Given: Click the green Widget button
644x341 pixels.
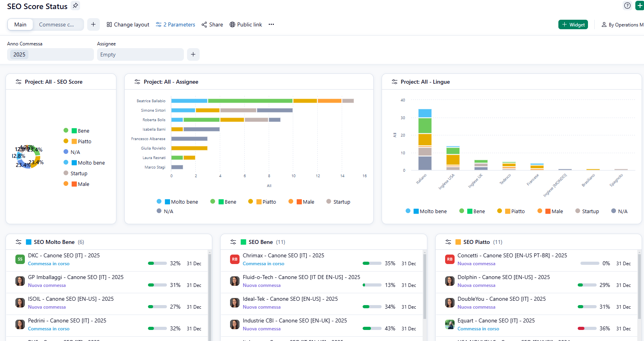Looking at the screenshot, I should 573,24.
